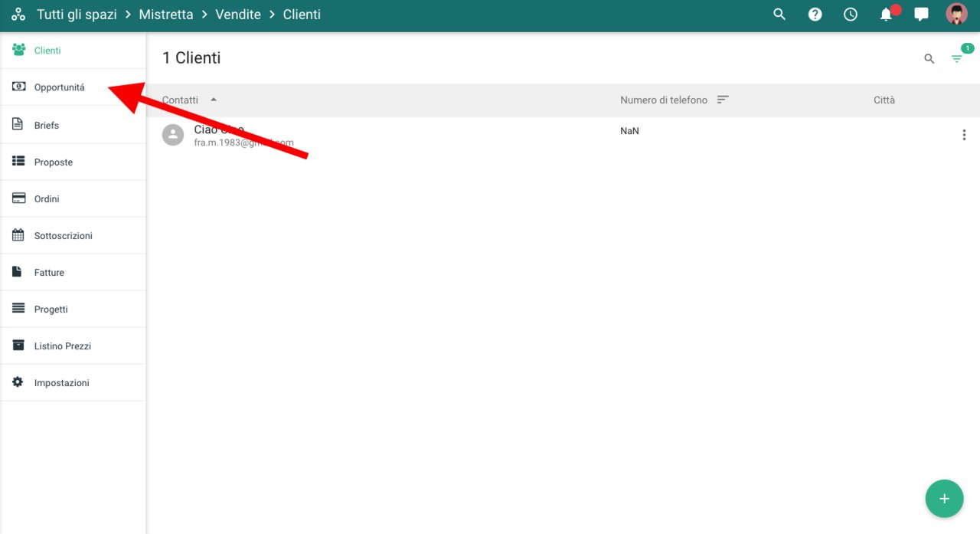980x534 pixels.
Task: Add new client with green plus button
Action: (x=944, y=499)
